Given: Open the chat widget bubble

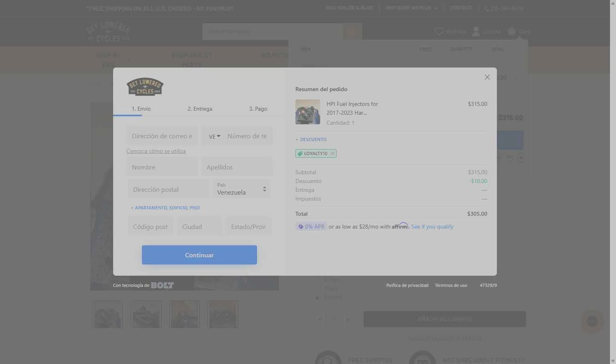Looking at the screenshot, I should (x=592, y=321).
